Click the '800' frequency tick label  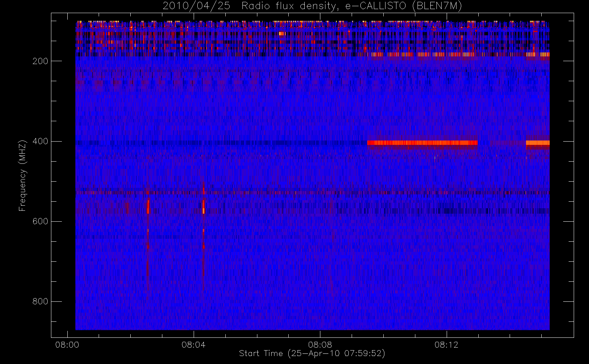(40, 301)
